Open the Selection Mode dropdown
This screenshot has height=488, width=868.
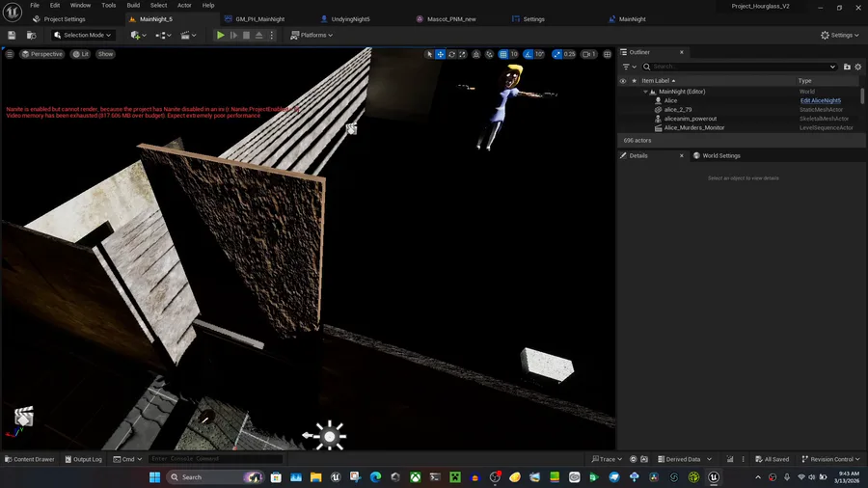(x=83, y=35)
